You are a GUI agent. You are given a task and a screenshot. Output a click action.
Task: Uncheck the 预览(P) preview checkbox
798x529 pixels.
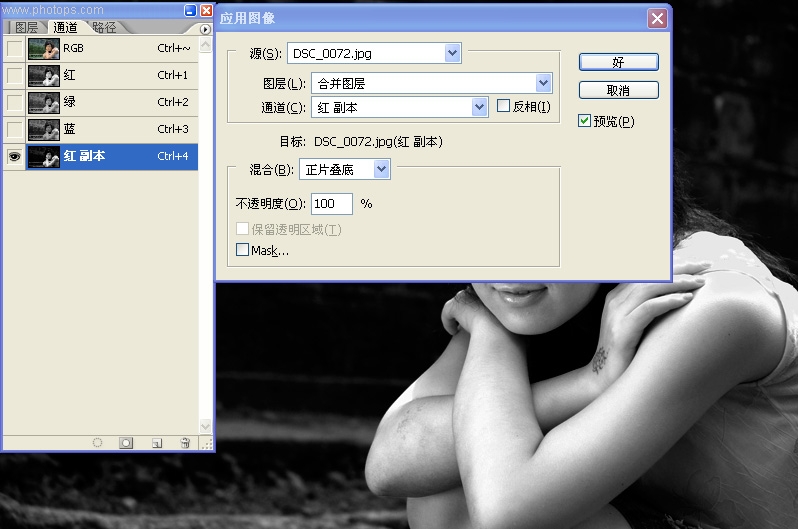[584, 121]
